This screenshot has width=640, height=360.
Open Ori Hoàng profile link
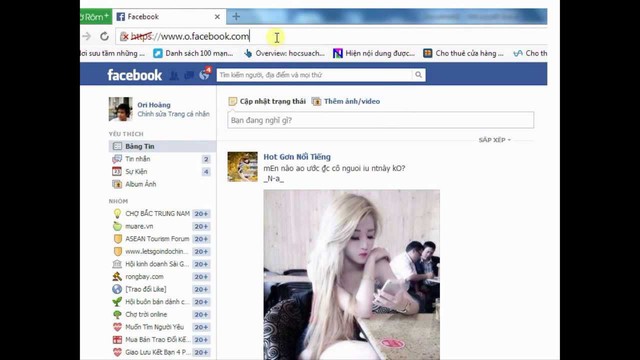[x=154, y=105]
